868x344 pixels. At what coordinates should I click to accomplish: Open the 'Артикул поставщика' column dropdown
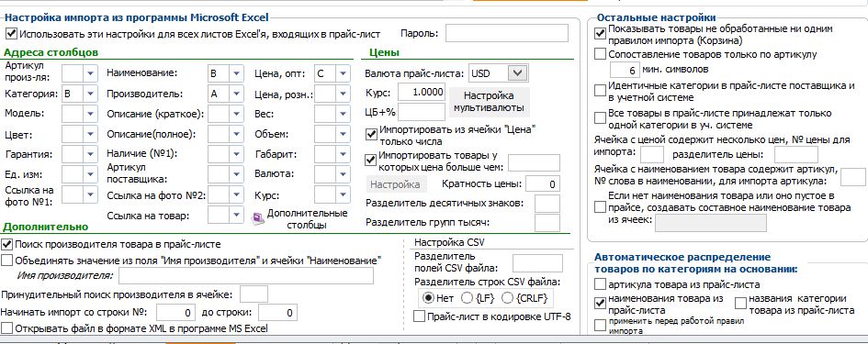pyautogui.click(x=236, y=173)
